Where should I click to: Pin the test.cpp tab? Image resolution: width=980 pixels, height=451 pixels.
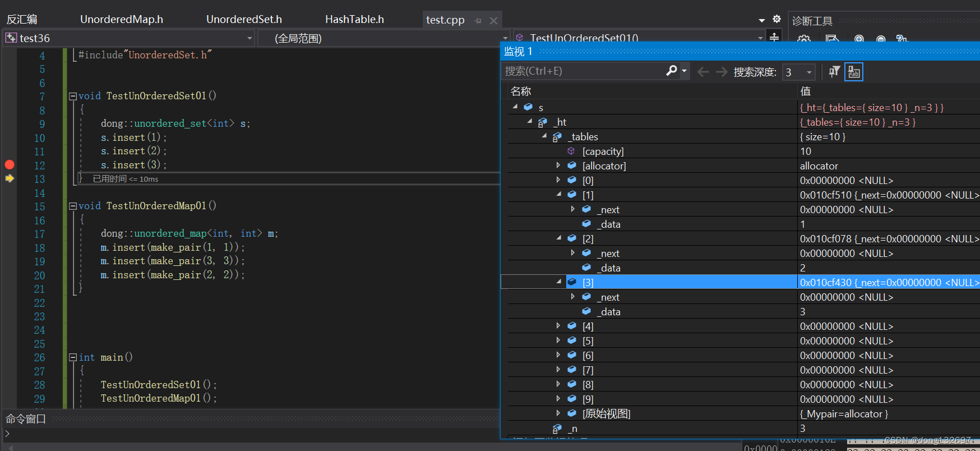tap(478, 21)
